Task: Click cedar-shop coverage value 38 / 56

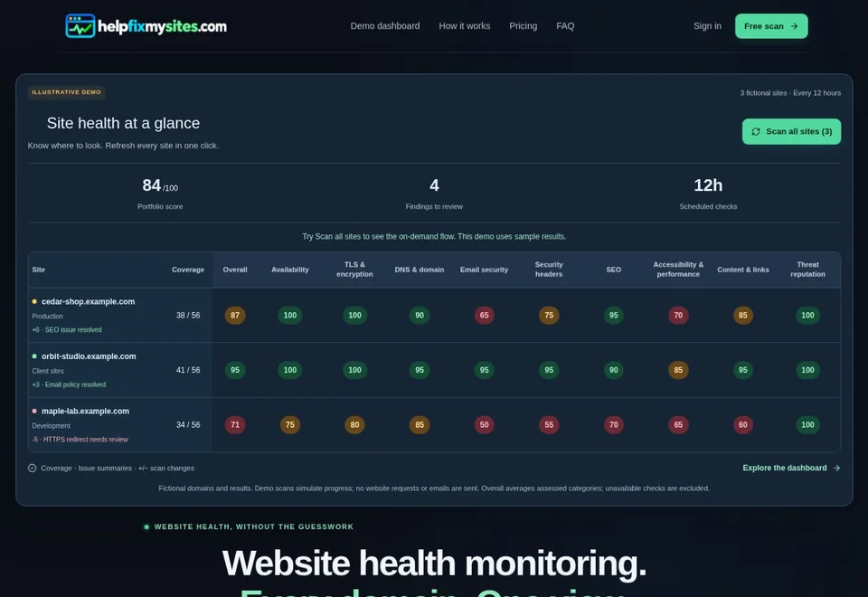Action: click(x=188, y=315)
